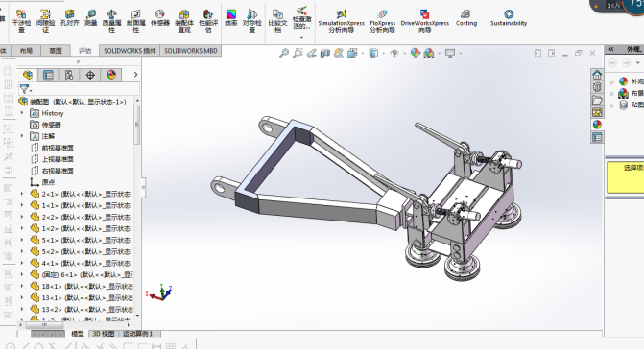Open File Explorer folder in task pane
Screen dimensions: 644x349
(x=597, y=100)
